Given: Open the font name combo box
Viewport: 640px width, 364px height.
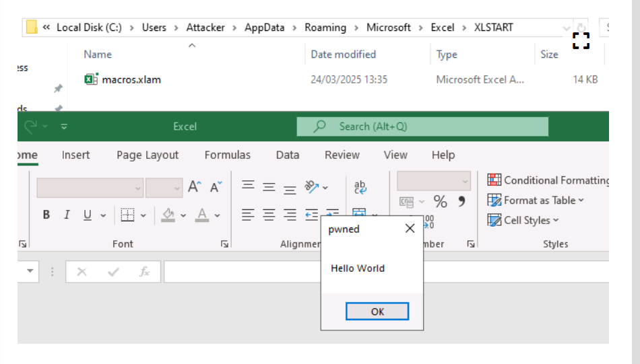Looking at the screenshot, I should 90,188.
